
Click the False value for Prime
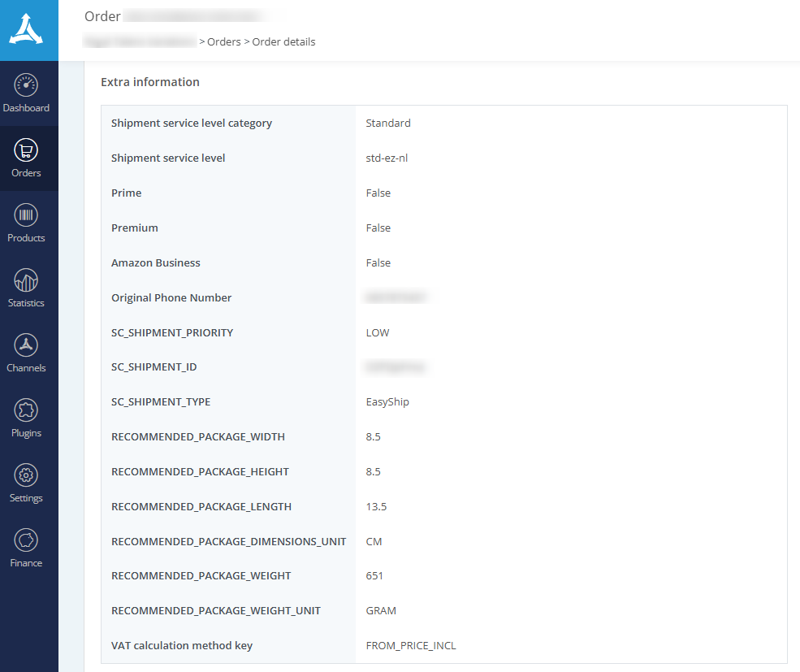pyautogui.click(x=378, y=193)
